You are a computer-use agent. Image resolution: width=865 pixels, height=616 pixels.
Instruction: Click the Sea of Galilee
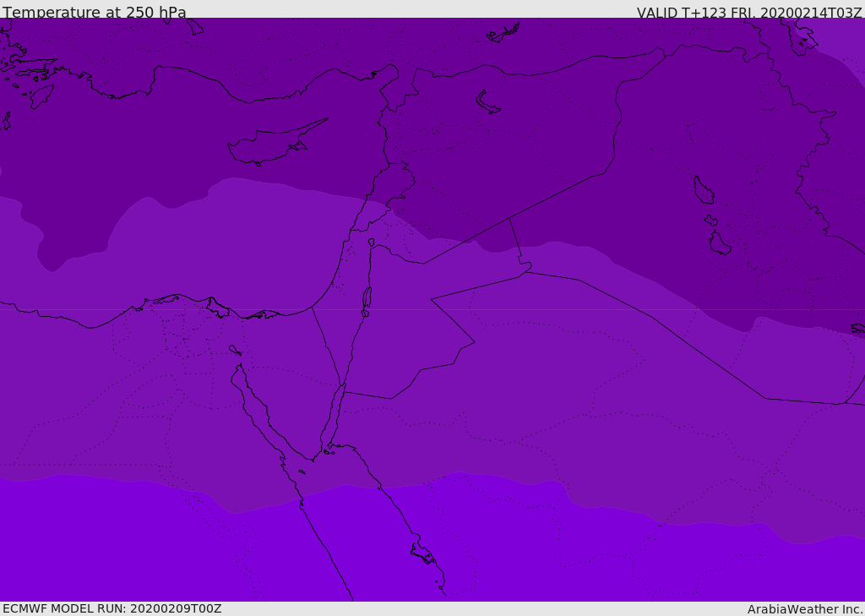pos(371,243)
